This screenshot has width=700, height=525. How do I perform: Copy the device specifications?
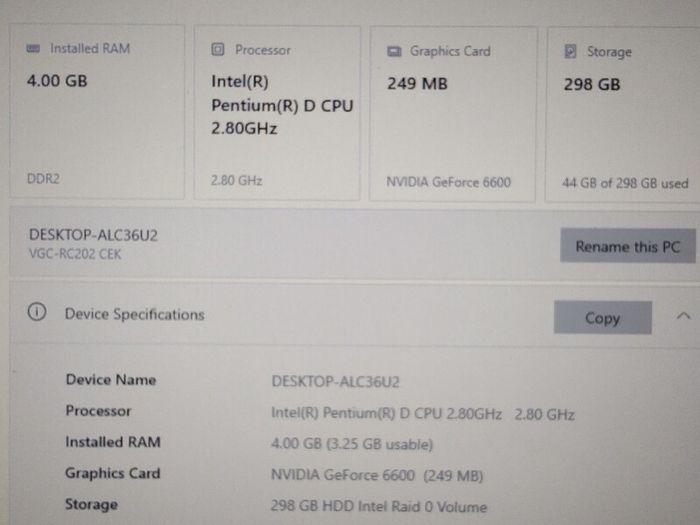click(603, 318)
